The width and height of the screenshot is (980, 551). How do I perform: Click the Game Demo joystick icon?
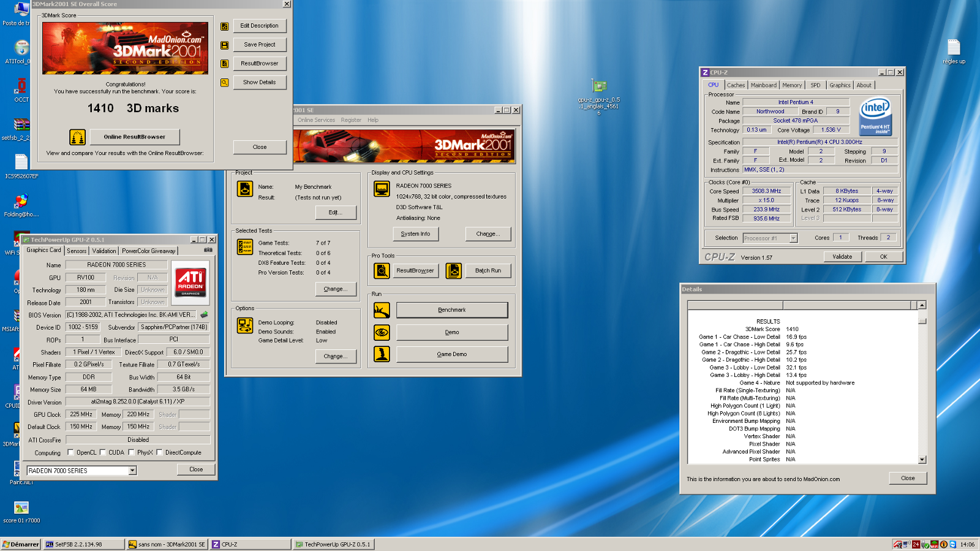(x=382, y=354)
